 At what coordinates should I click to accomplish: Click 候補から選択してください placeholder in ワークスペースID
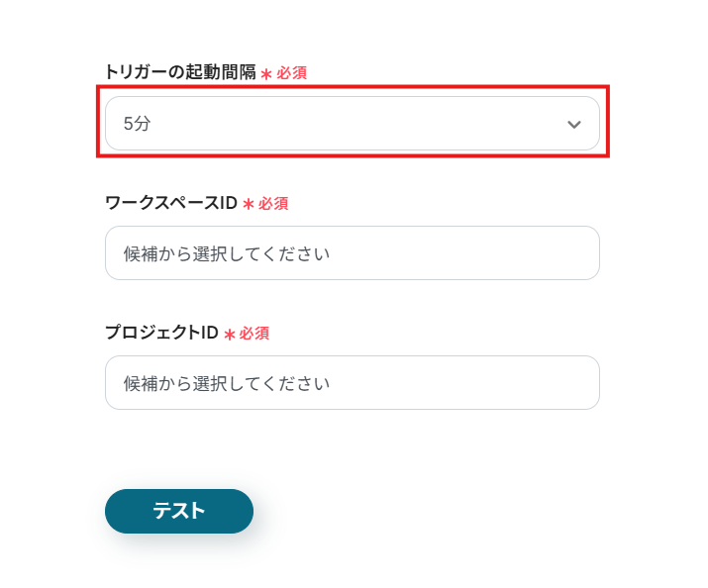point(226,253)
